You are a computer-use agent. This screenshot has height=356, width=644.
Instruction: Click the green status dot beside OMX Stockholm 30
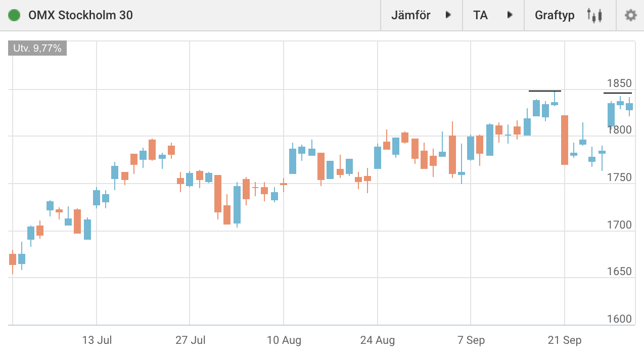14,15
